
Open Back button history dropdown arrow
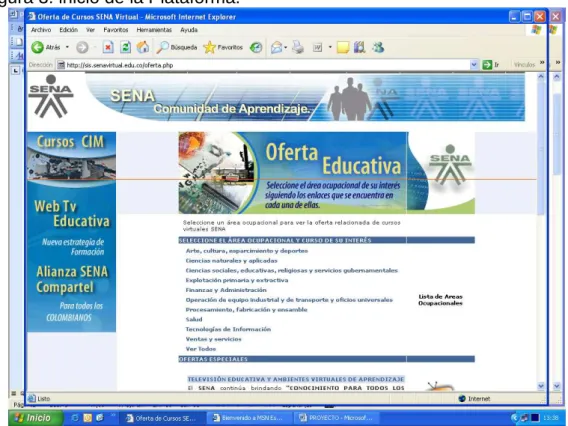click(x=67, y=47)
